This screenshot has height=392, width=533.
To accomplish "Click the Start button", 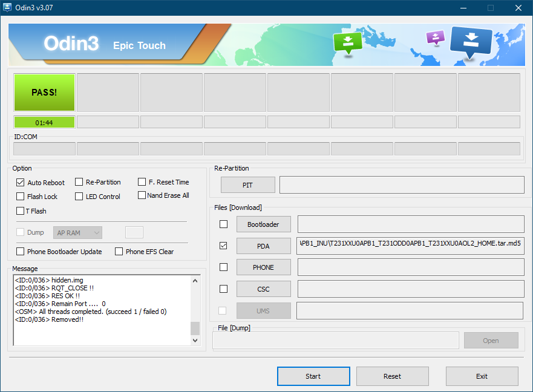I will click(313, 376).
